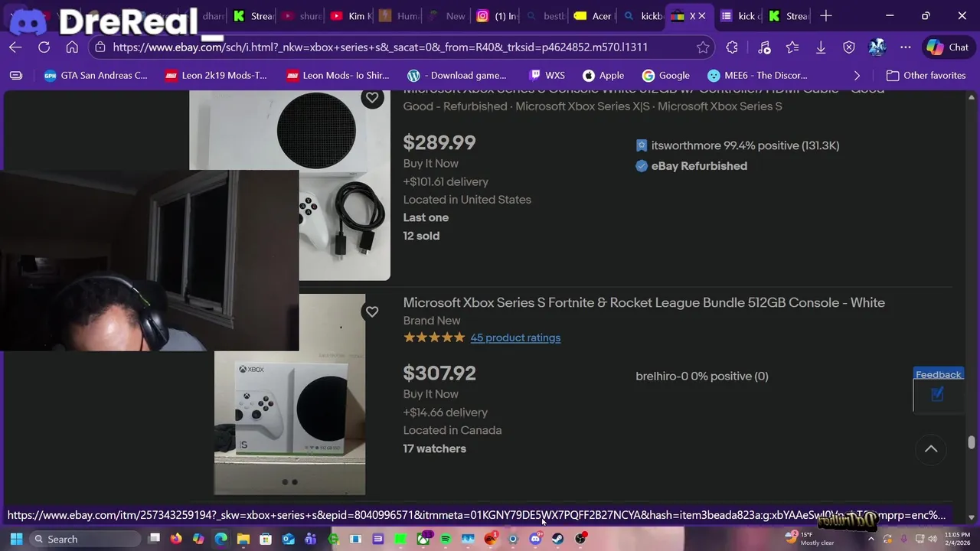
Task: Open File Explorer from the taskbar
Action: 243,539
